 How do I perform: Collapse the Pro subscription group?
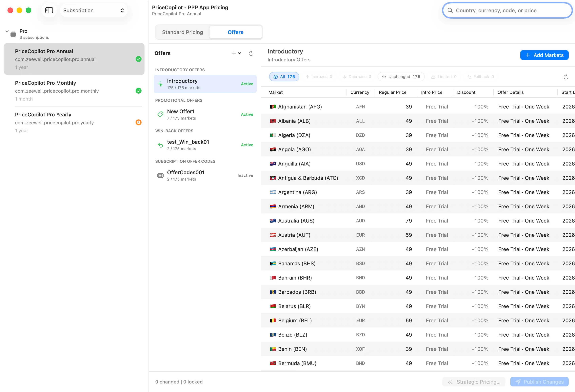tap(7, 31)
